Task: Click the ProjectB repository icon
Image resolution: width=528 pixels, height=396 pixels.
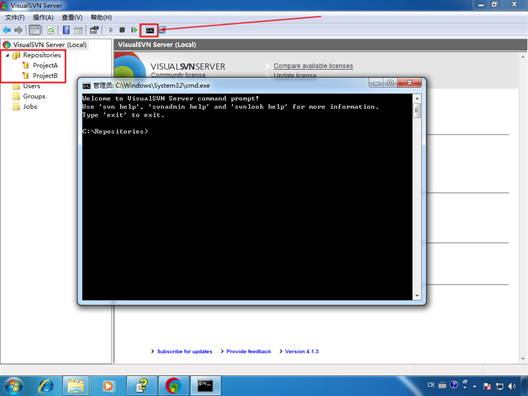Action: [26, 76]
